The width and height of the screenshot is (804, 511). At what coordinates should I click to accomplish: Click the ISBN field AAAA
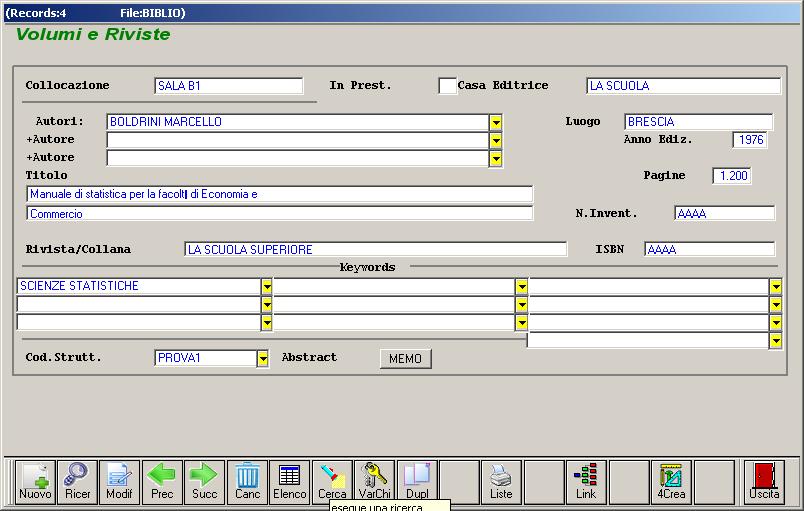coord(710,249)
